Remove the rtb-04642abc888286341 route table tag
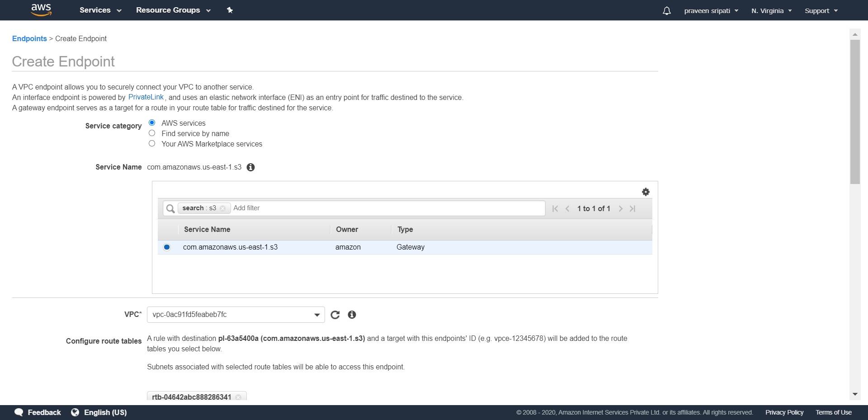Image resolution: width=868 pixels, height=420 pixels. [x=239, y=397]
